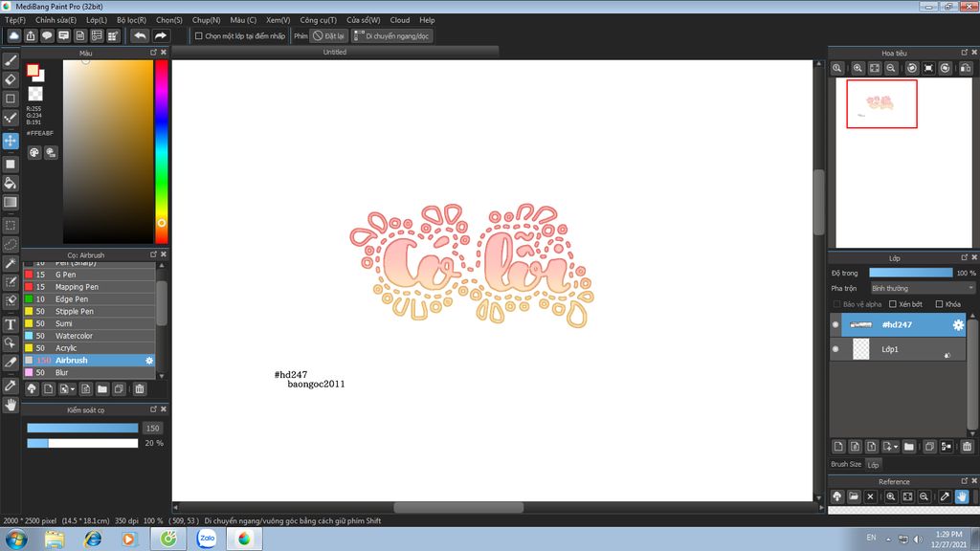This screenshot has width=980, height=551.
Task: Select the Watercolor brush
Action: coord(89,336)
